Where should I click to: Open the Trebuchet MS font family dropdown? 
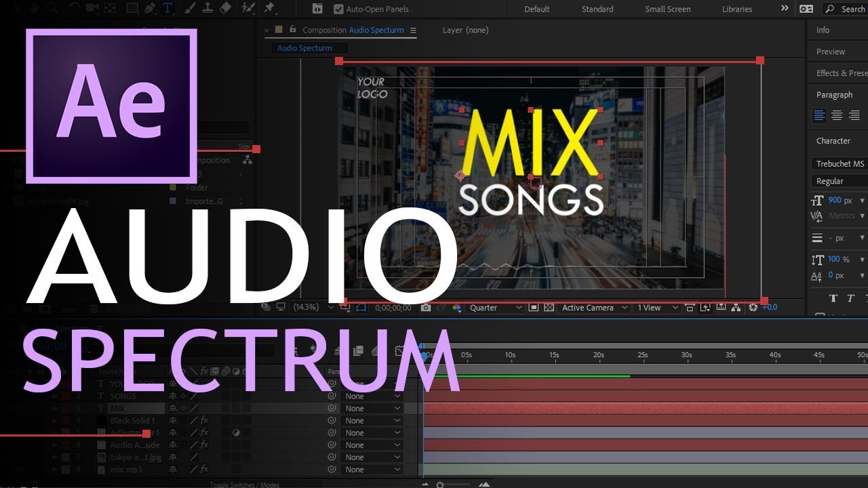[x=840, y=164]
